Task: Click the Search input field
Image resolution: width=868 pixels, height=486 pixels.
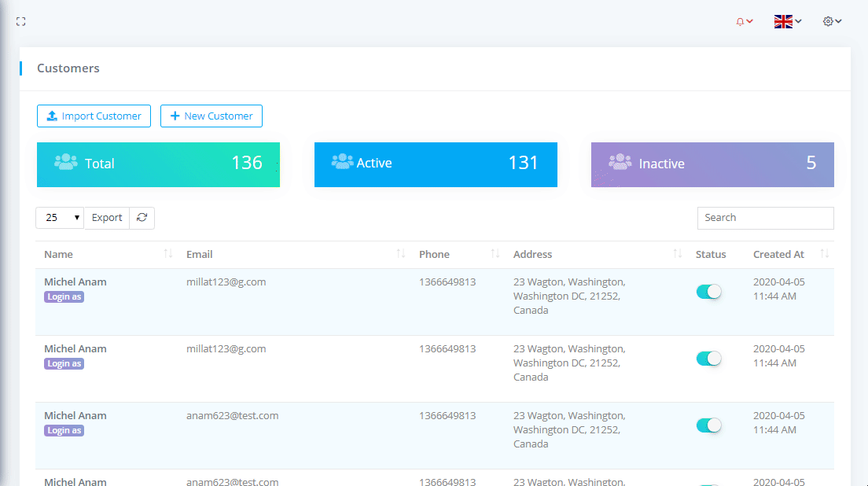Action: (765, 218)
